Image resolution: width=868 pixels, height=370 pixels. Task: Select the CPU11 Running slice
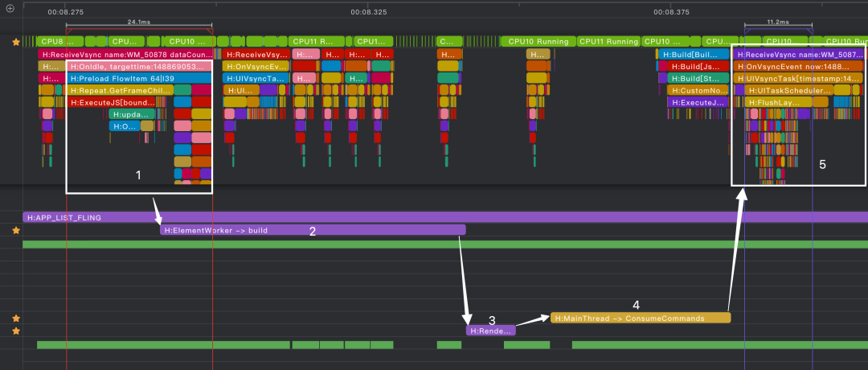pyautogui.click(x=608, y=42)
